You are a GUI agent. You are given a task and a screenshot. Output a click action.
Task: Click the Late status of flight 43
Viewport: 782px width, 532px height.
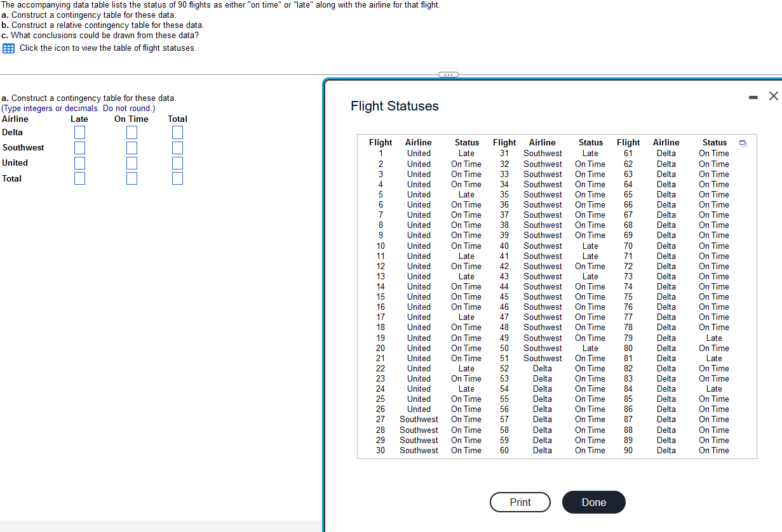[590, 276]
